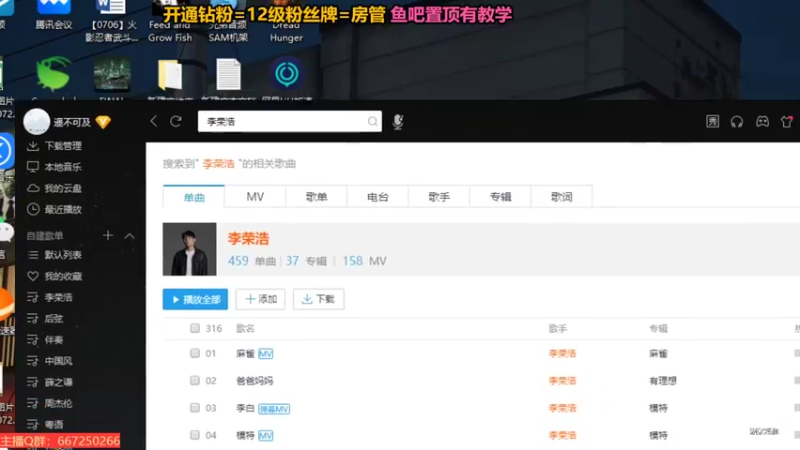This screenshot has width=800, height=450.
Task: Open 下载管理 in sidebar
Action: 54,146
